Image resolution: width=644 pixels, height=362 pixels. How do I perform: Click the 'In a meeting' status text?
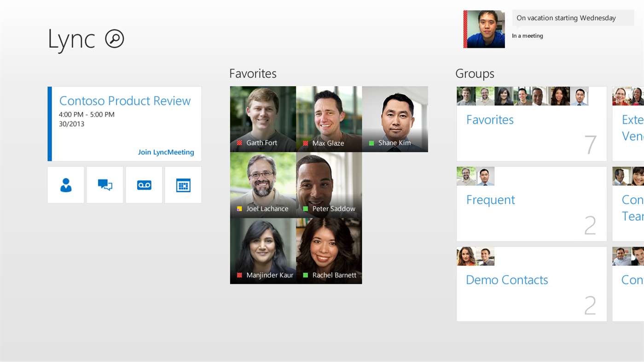528,36
